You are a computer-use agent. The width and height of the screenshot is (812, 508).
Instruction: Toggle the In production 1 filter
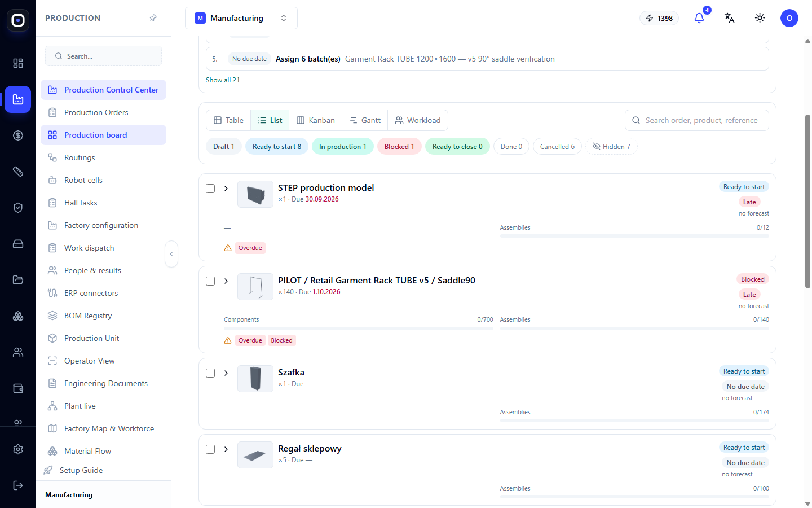click(x=343, y=147)
